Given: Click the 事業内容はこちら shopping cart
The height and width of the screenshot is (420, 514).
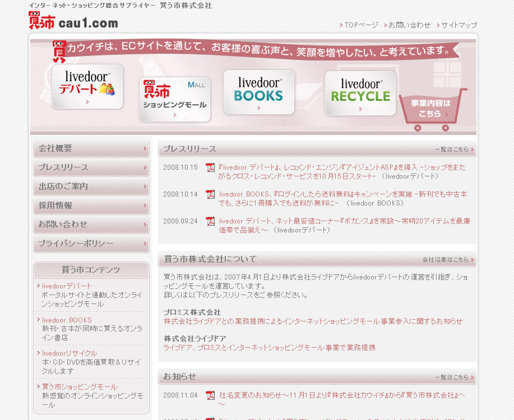Looking at the screenshot, I should [432, 109].
